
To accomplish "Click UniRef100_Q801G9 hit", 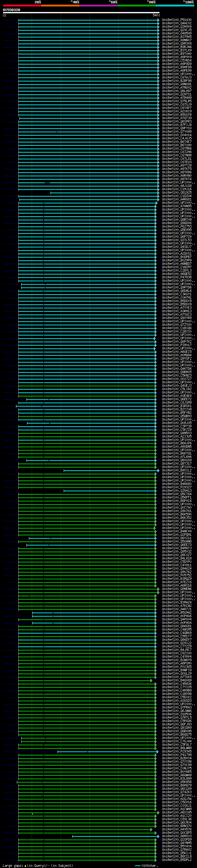I will 177,460.
